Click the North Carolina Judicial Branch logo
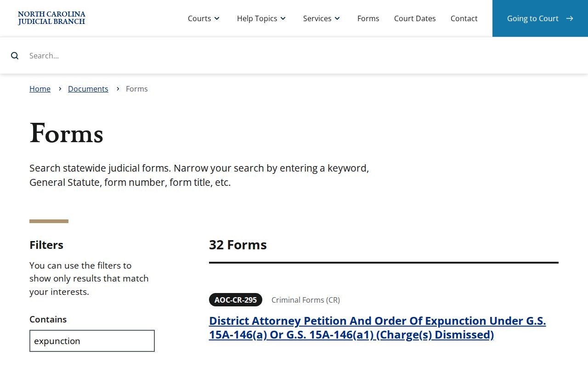The width and height of the screenshot is (588, 368). (x=51, y=18)
